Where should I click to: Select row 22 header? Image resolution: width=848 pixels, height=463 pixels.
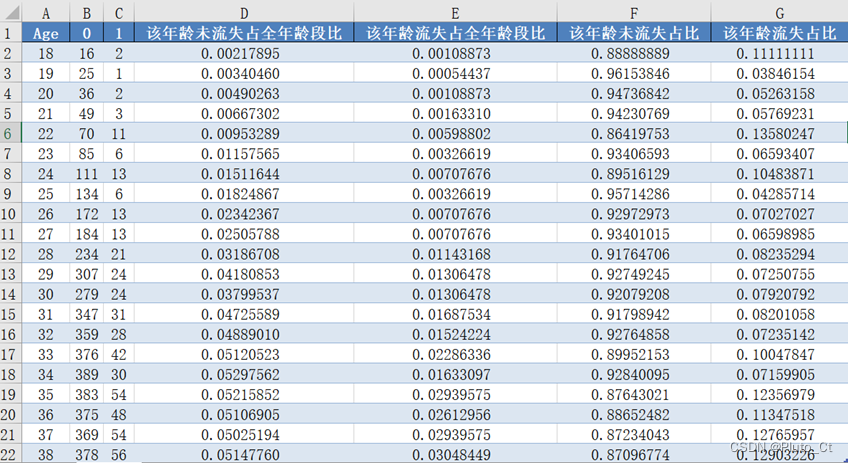point(11,454)
